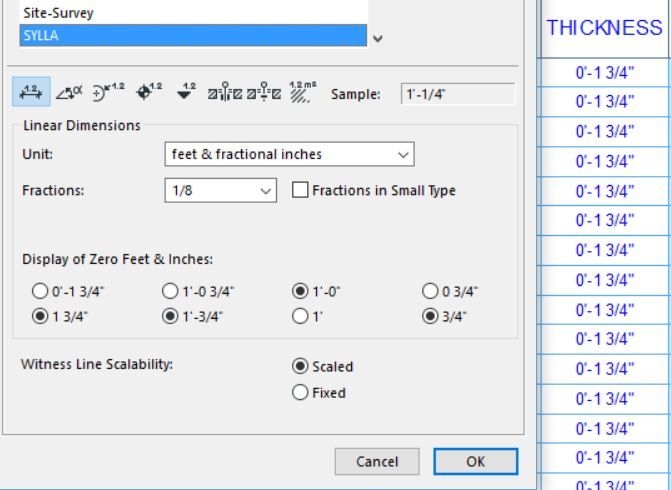Click the OK button
Viewport: 671px width, 490px height.
click(475, 462)
